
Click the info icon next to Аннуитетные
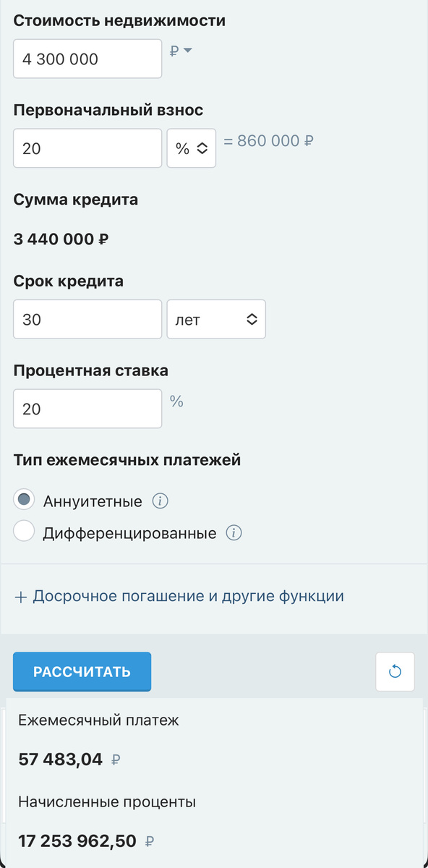pos(160,501)
